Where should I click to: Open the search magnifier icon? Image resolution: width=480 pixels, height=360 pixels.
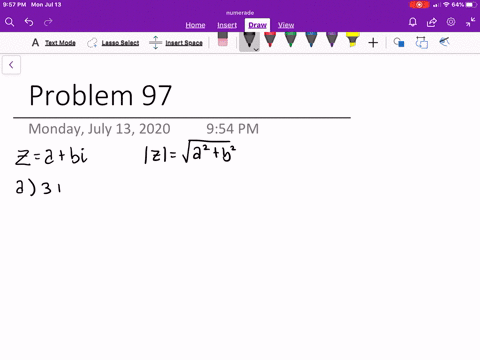click(x=9, y=22)
